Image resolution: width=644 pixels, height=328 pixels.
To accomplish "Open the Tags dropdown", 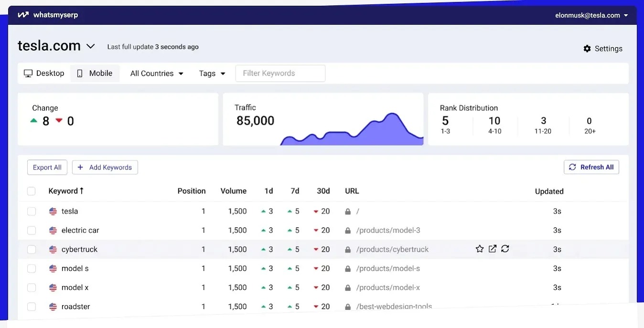I will coord(212,74).
